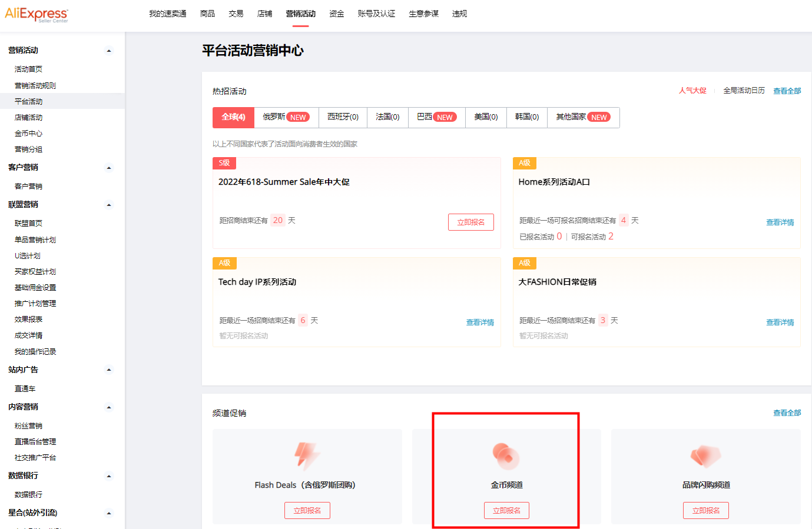Screen dimensions: 812x529
Task: Open 粉丝营销 in sidebar
Action: click(28, 426)
